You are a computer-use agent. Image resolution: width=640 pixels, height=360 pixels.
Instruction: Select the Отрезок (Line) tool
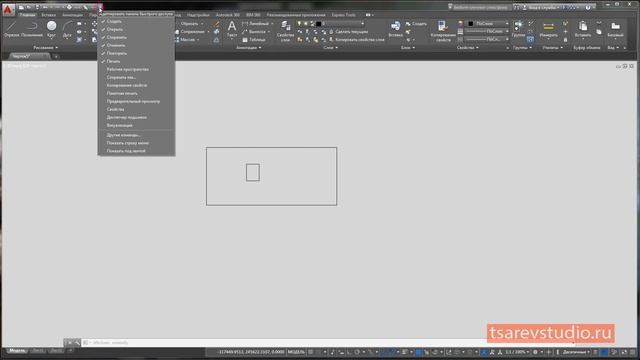(x=11, y=29)
